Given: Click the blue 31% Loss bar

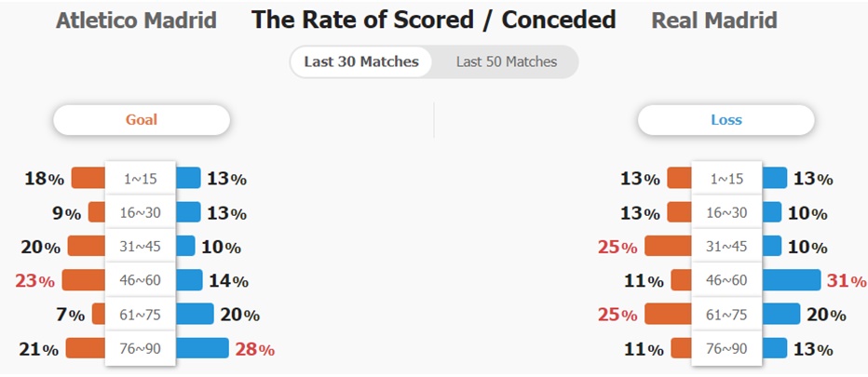Looking at the screenshot, I should pos(791,280).
